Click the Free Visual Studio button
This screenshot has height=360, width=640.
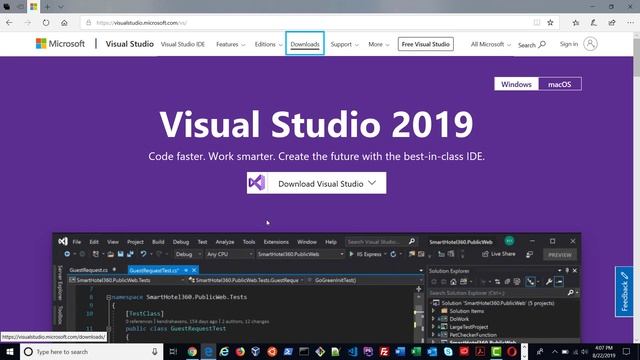(x=425, y=44)
